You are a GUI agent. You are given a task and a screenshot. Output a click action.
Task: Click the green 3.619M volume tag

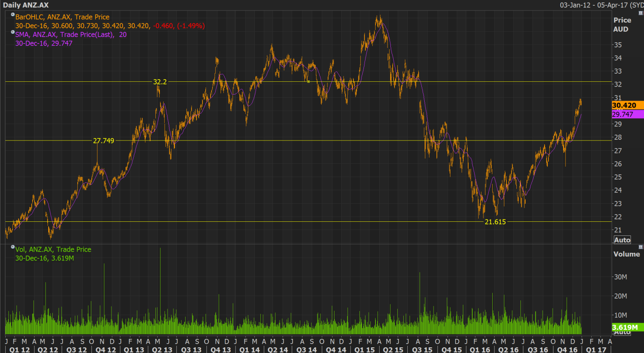tap(627, 327)
